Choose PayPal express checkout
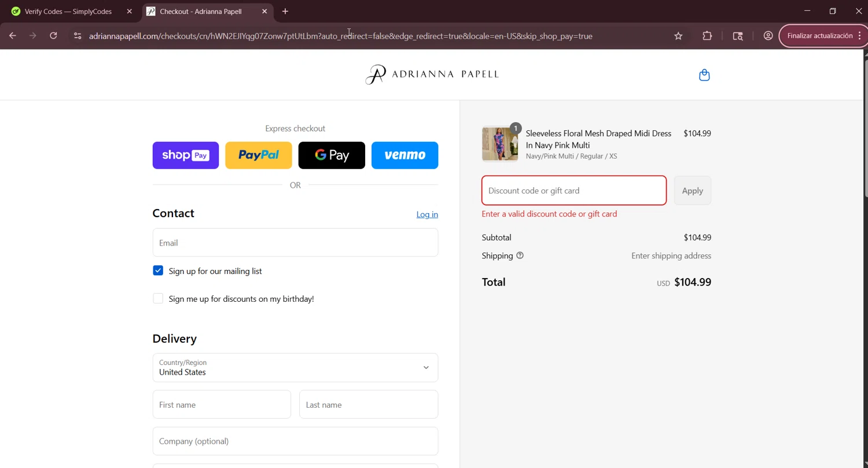The width and height of the screenshot is (868, 468). (x=259, y=155)
